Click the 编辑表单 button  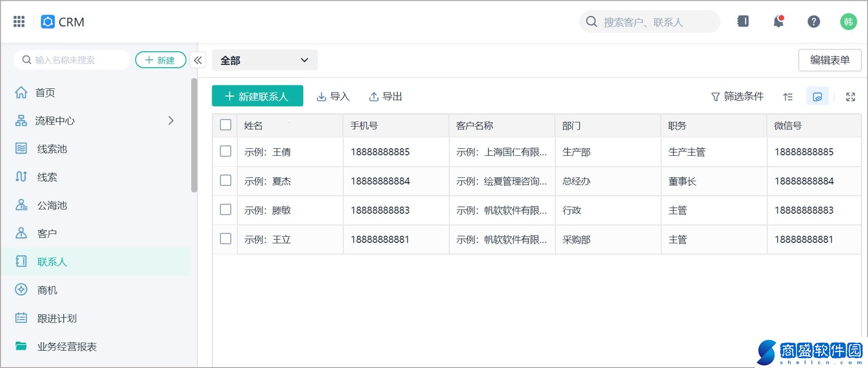pos(830,60)
